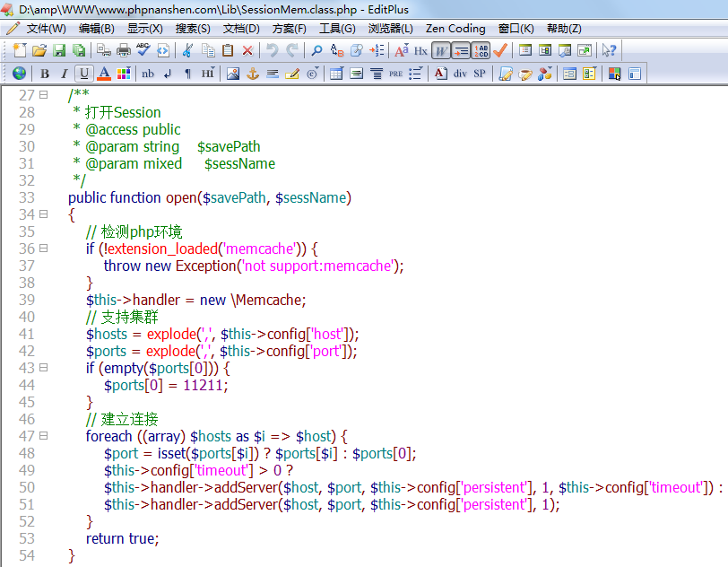
Task: Toggle the auto indent button
Action: (x=461, y=50)
